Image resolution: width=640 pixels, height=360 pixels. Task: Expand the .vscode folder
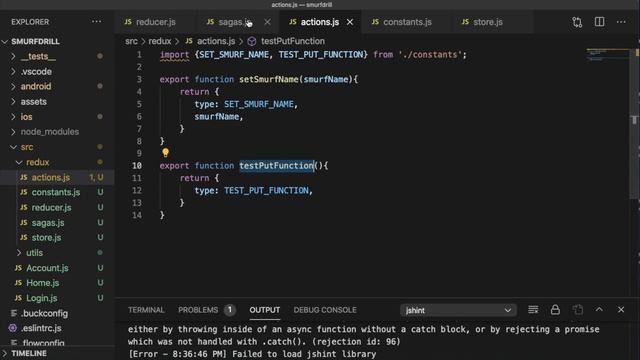36,71
